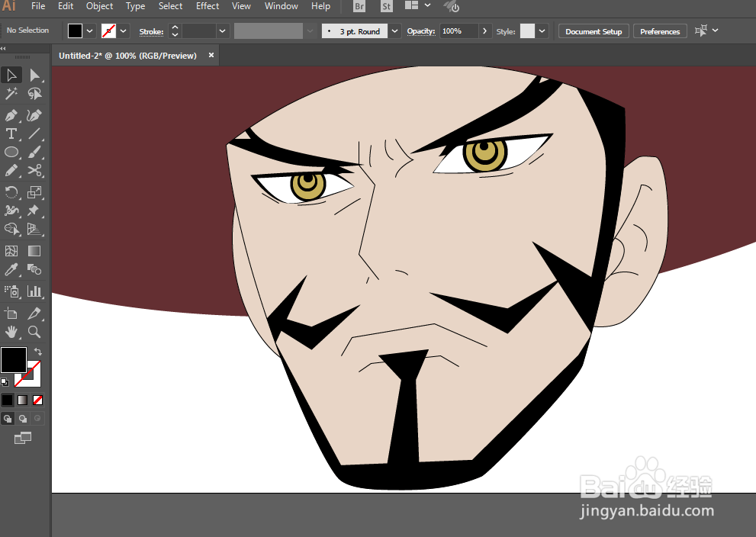
Task: Select the Artboard tool
Action: point(11,314)
